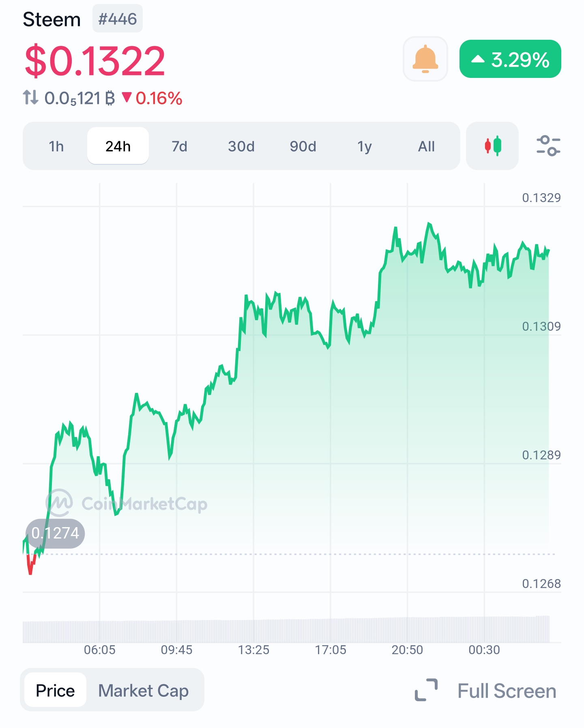Tap the #446 rank badge
The image size is (584, 728).
tap(118, 19)
